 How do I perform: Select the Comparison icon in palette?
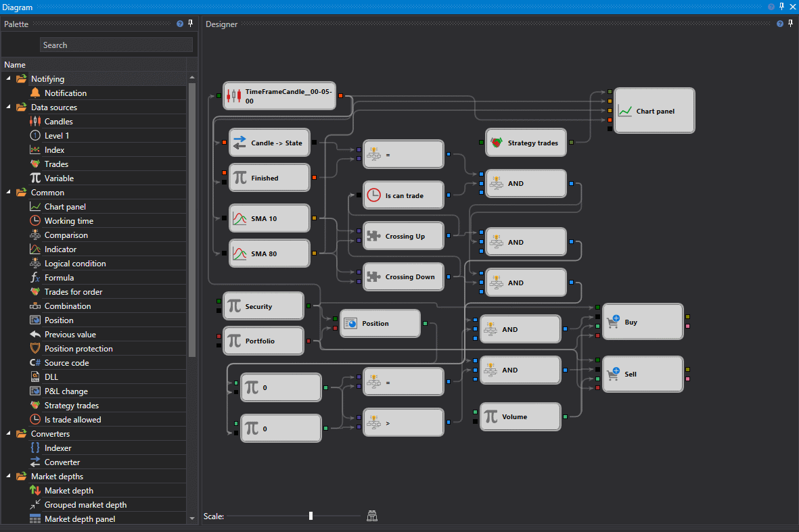(35, 235)
